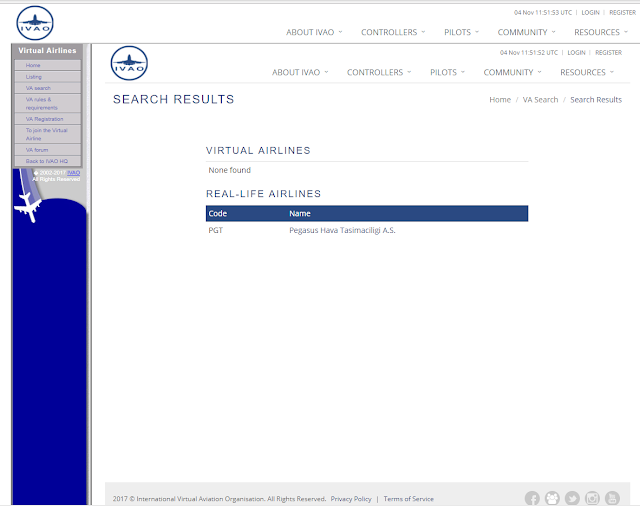
Task: Expand the outer CONTROLLERS dropdown
Action: tap(393, 32)
